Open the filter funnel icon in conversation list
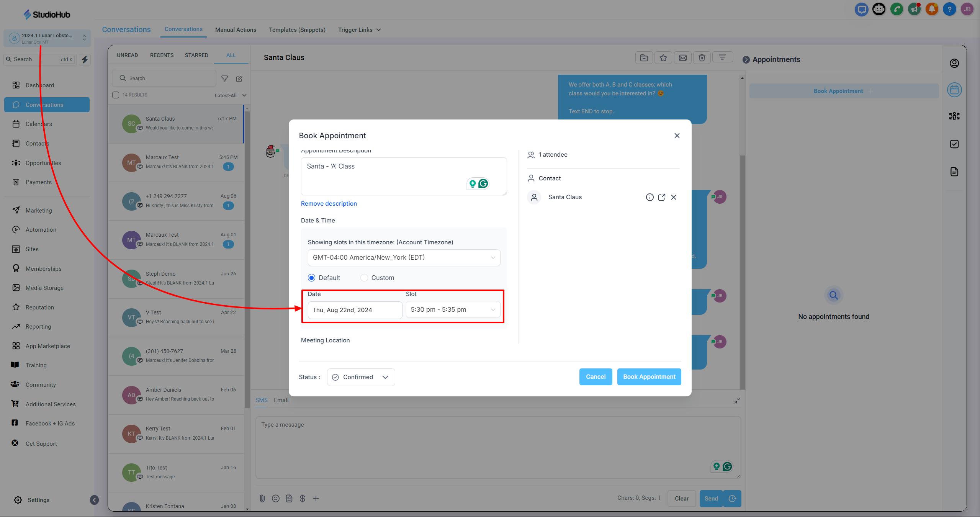Viewport: 980px width, 517px height. pos(225,79)
